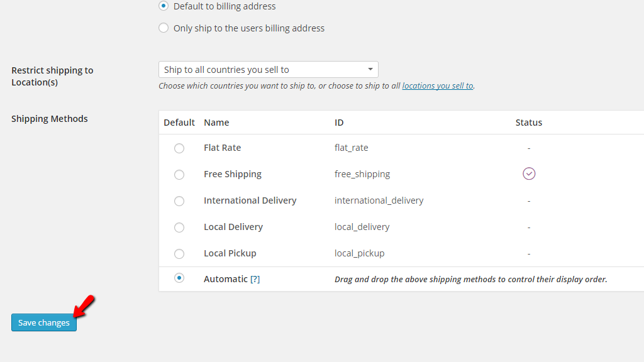
Task: Open International Delivery method settings
Action: (250, 200)
